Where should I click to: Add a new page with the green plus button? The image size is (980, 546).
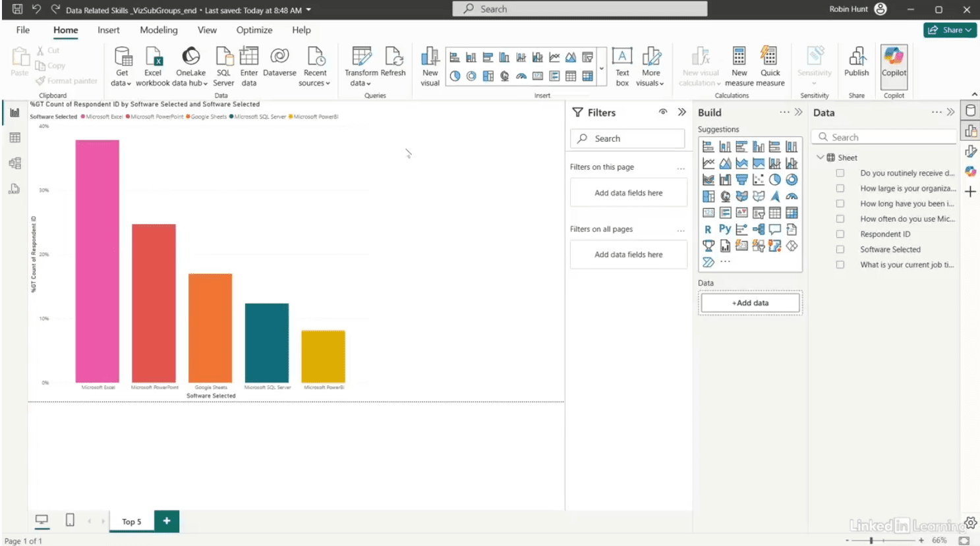(167, 521)
